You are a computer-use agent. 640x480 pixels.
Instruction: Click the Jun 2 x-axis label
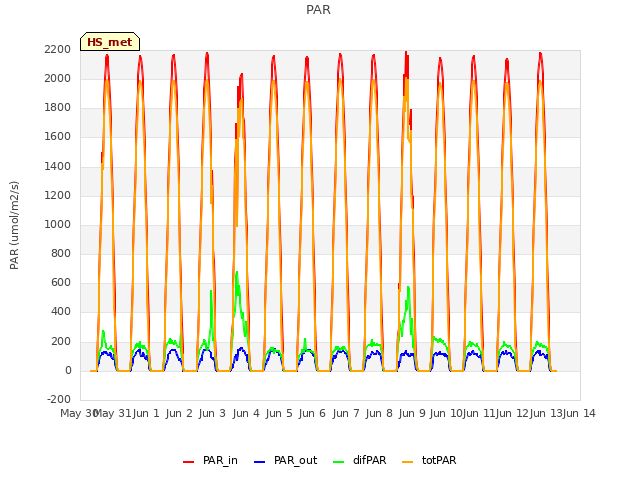(x=179, y=413)
